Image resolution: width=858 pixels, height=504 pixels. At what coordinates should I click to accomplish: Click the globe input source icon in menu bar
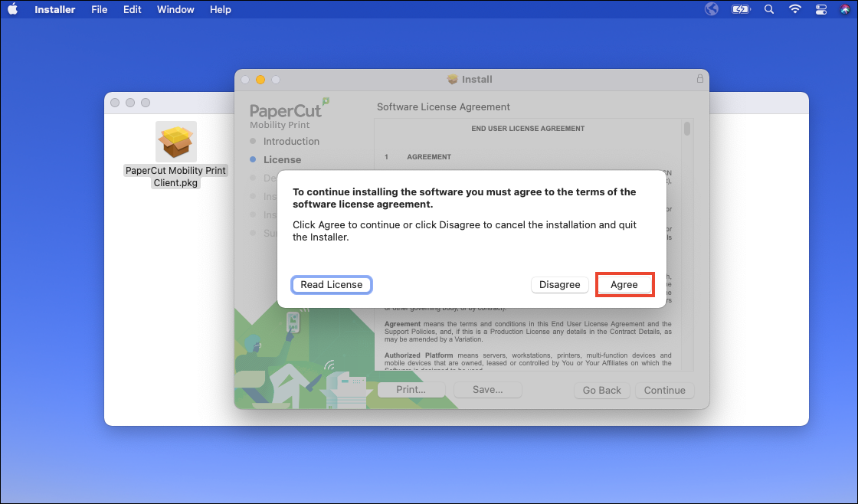pos(711,9)
